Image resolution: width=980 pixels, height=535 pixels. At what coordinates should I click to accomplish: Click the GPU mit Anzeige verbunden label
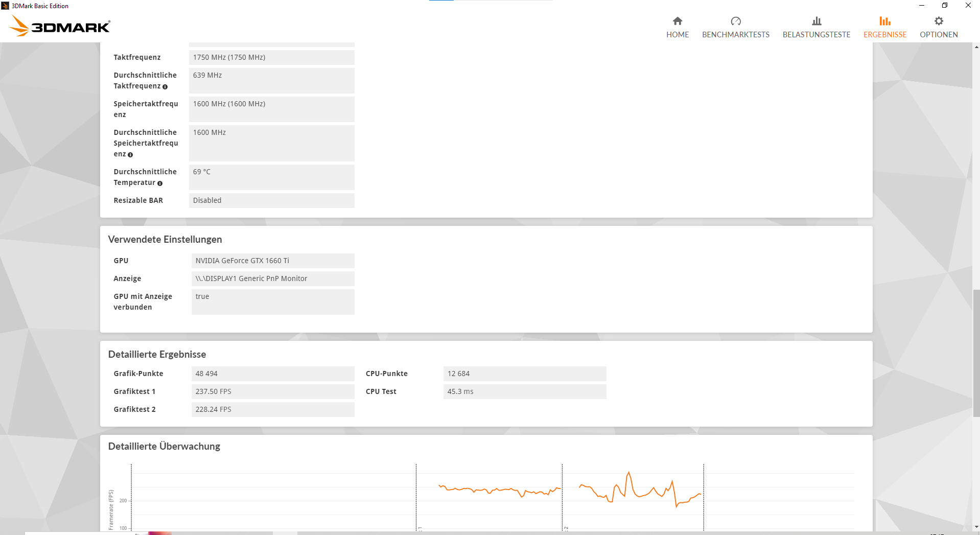(143, 301)
